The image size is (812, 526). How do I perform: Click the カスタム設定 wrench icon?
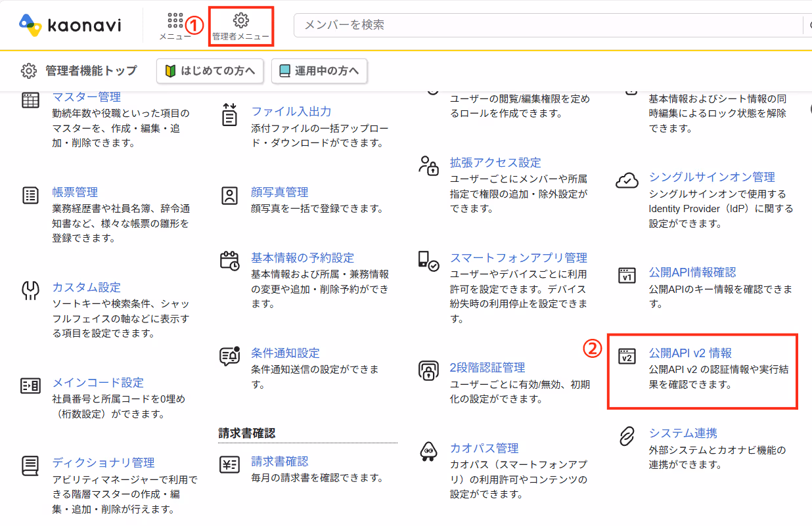tap(30, 290)
